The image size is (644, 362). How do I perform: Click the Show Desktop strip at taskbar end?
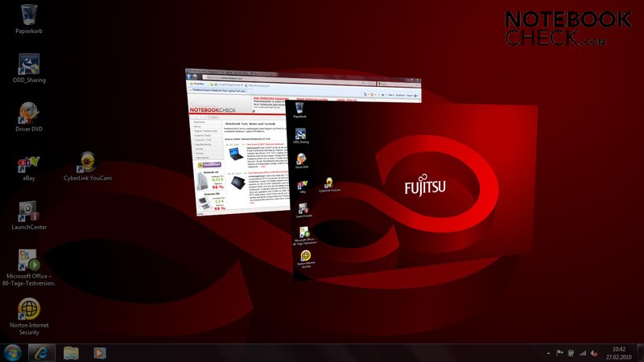[641, 353]
